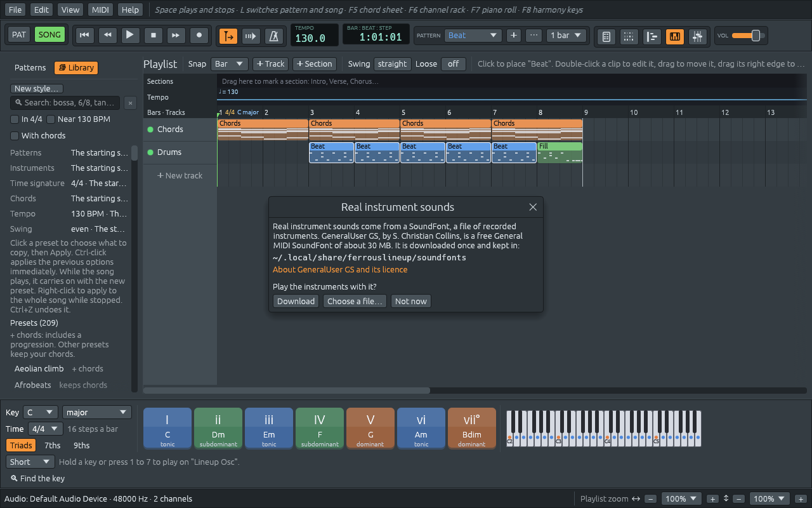Select 9ths chord type
The image size is (812, 508).
[82, 446]
